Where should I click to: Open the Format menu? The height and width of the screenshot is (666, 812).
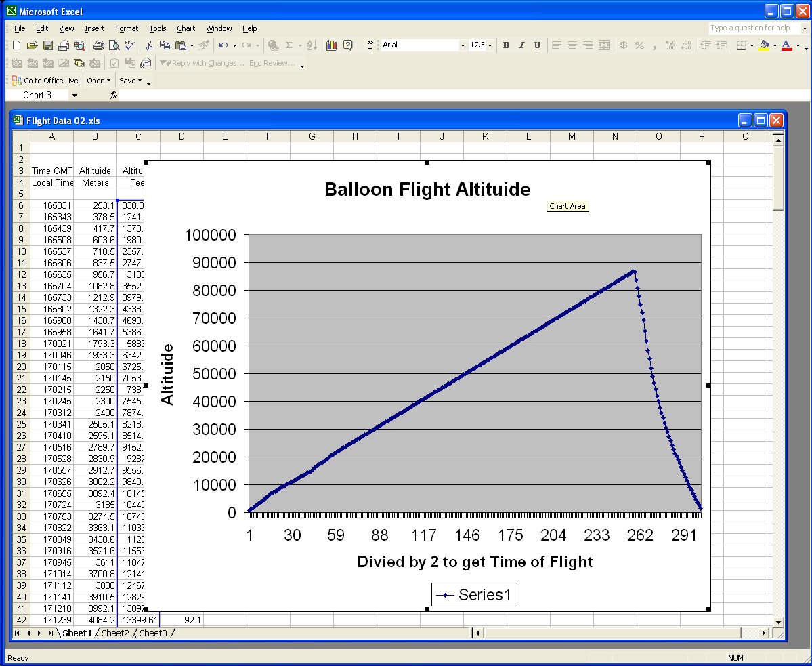point(127,28)
